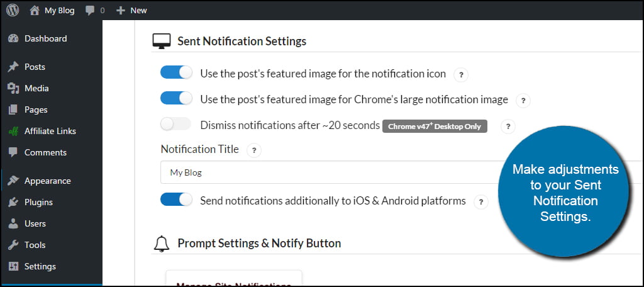Click help icon beside iOS & Android option
The image size is (644, 287).
coord(481,202)
